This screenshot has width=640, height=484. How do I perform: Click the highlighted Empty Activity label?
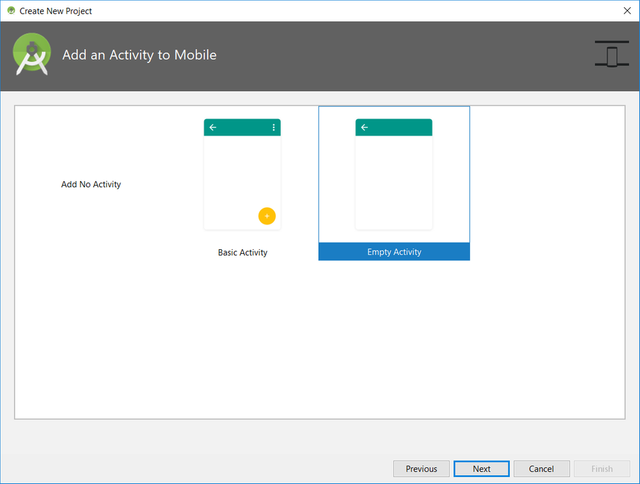pos(394,252)
